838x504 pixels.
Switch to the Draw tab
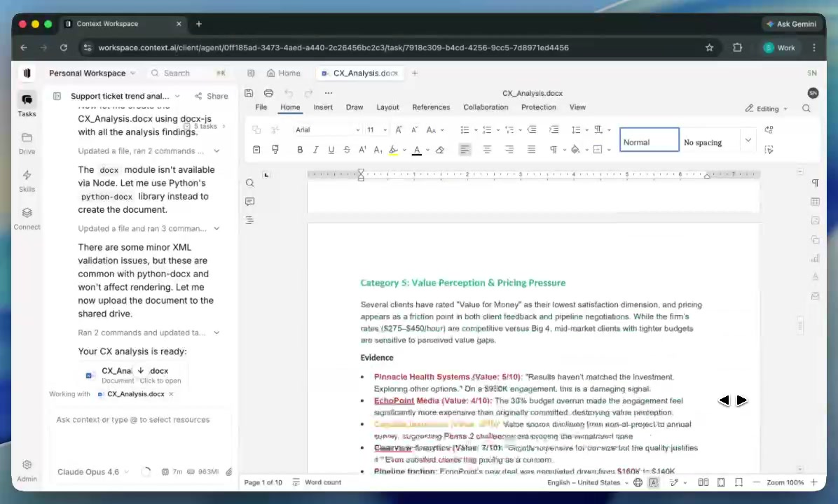click(355, 107)
